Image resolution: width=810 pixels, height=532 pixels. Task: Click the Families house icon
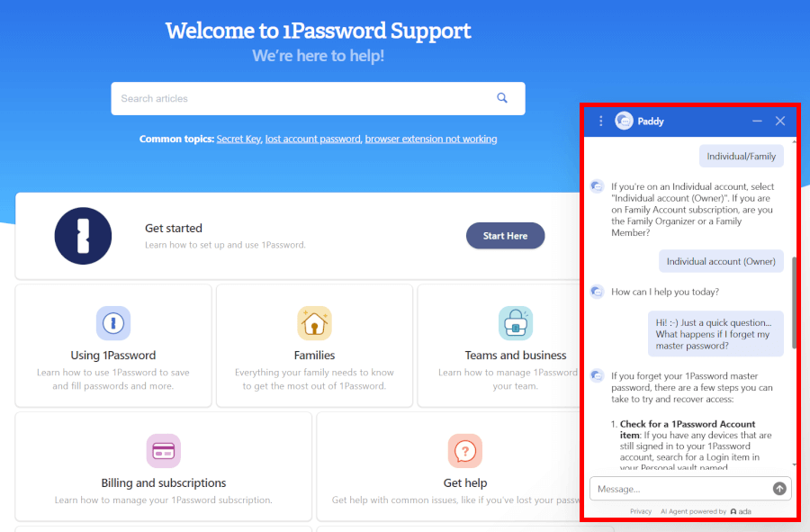coord(314,323)
